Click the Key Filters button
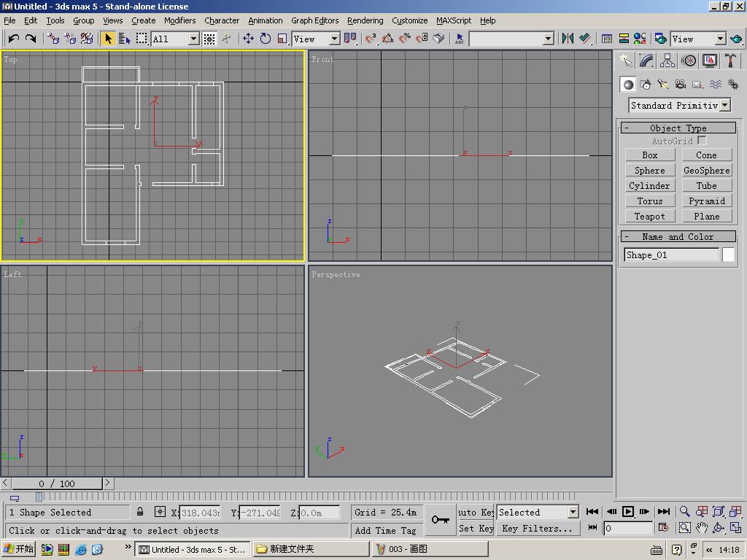Image resolution: width=747 pixels, height=560 pixels. [538, 529]
